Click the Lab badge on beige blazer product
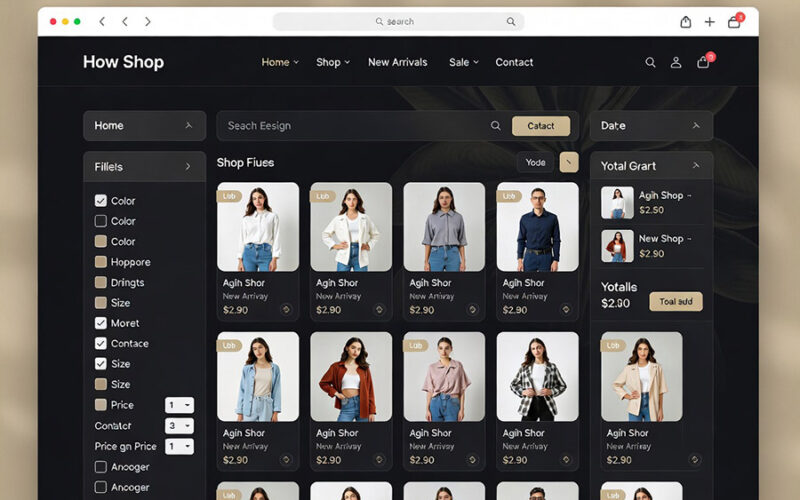Screen dimensions: 800x500 point(613,345)
